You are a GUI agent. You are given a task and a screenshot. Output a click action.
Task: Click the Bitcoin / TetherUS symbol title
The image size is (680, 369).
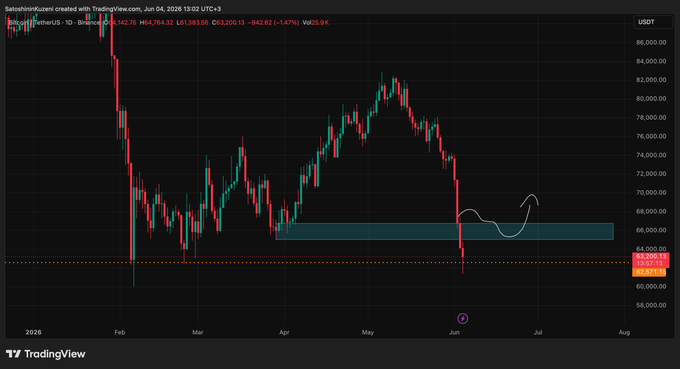54,23
